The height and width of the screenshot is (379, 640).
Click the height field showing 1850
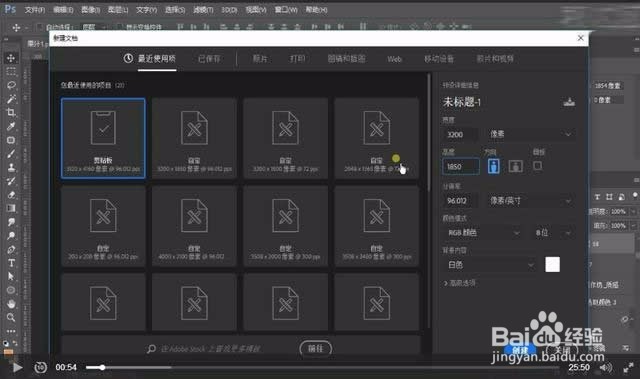(460, 166)
